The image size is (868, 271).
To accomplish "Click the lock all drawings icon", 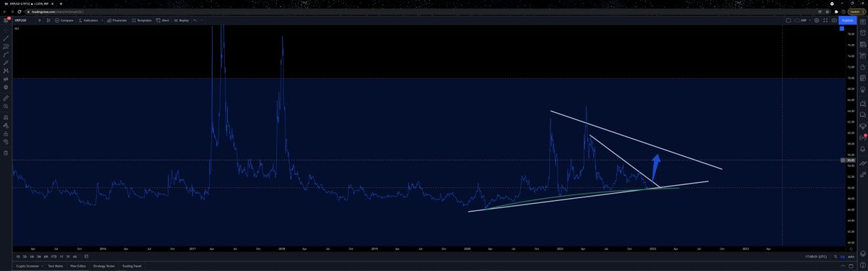I will (x=6, y=134).
